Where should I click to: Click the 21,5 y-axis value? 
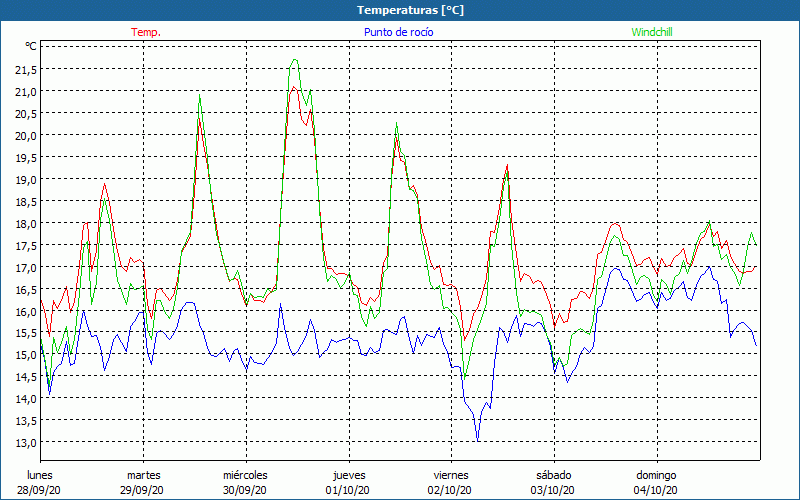pos(26,70)
